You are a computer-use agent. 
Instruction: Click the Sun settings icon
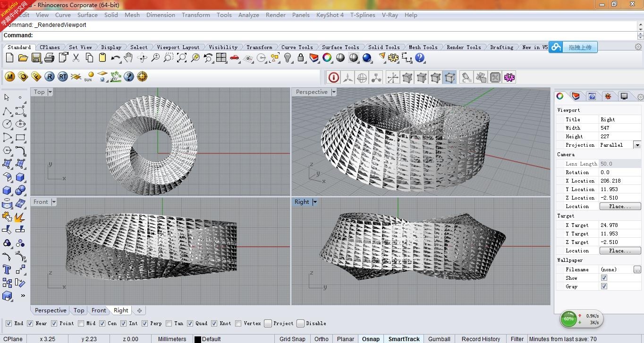pyautogui.click(x=89, y=76)
